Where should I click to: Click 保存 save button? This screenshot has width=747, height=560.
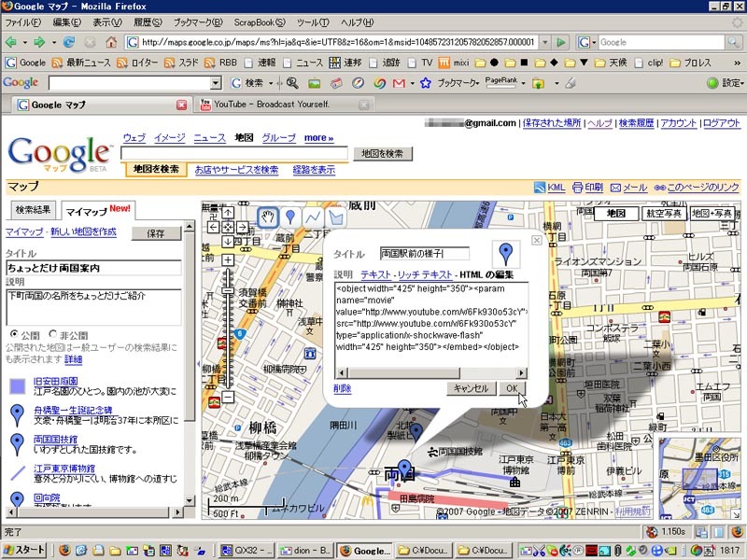point(156,233)
